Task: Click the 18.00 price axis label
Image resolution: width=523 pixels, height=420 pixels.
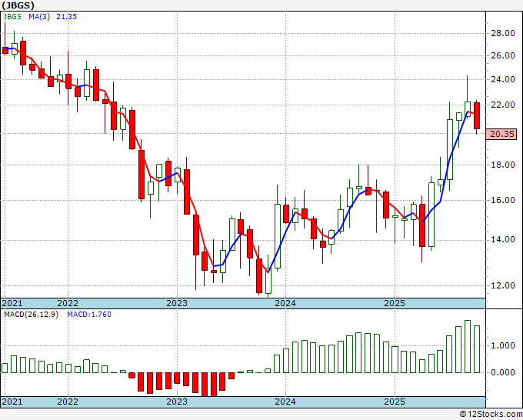Action: (503, 165)
